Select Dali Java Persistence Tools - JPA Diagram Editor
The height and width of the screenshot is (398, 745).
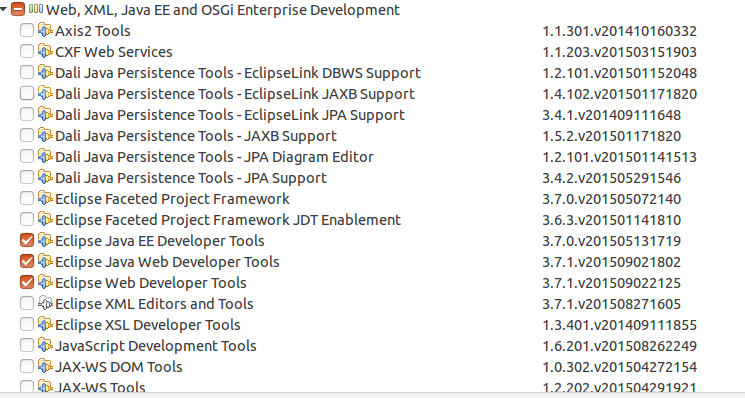pos(214,157)
